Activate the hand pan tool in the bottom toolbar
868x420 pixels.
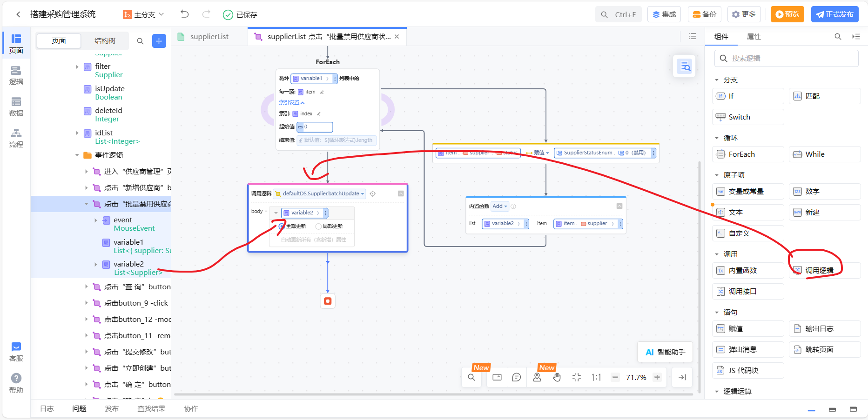pos(557,377)
